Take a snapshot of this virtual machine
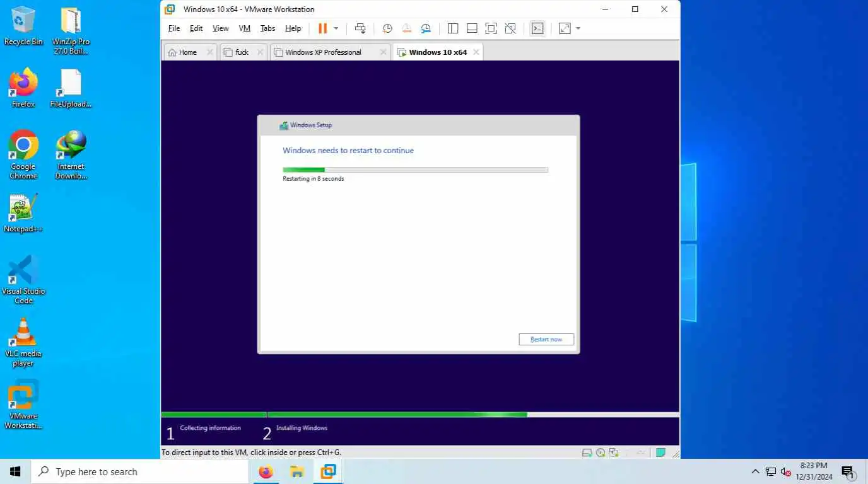The width and height of the screenshot is (868, 484). [x=387, y=28]
